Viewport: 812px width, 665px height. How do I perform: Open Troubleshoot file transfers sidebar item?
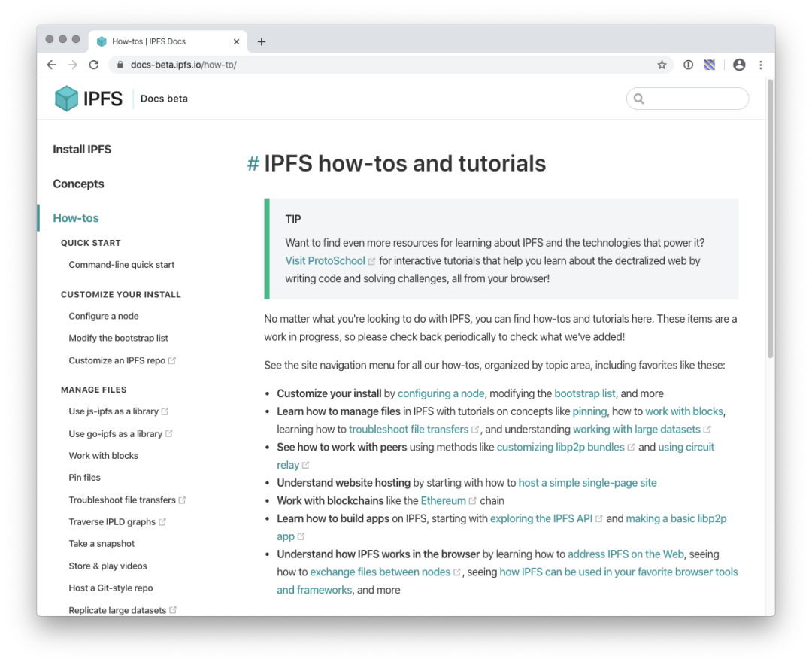[127, 500]
